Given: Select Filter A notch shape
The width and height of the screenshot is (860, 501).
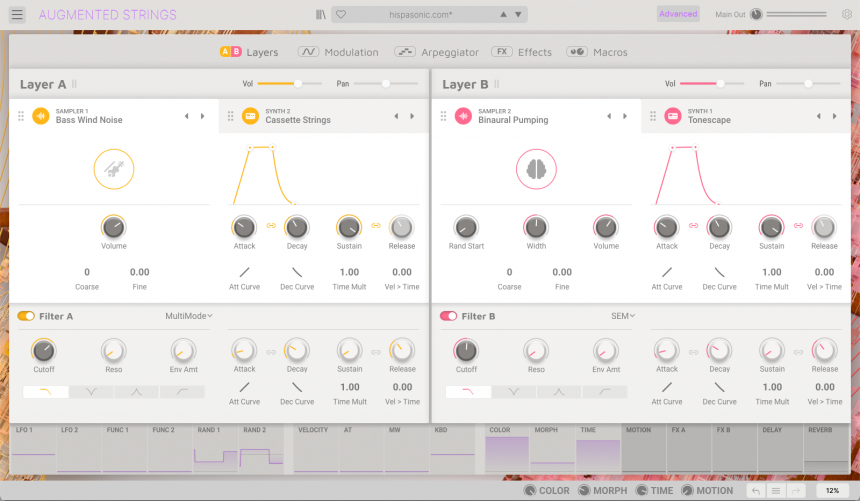Looking at the screenshot, I should coord(91,392).
